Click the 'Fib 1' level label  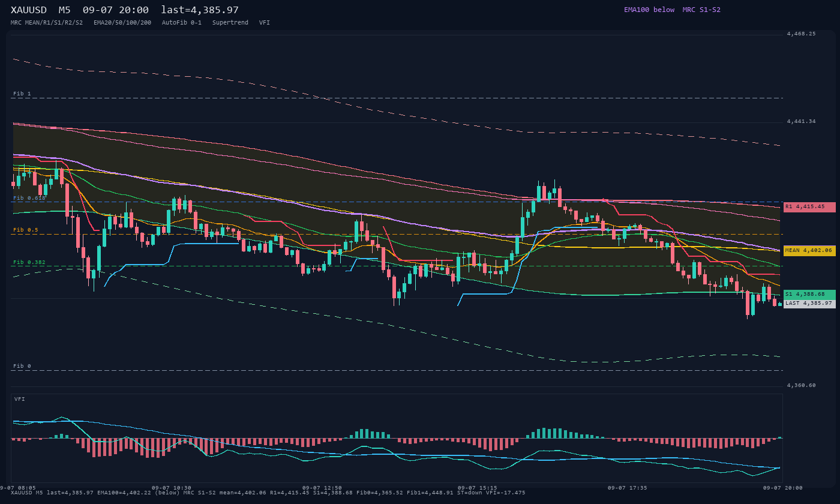click(x=22, y=94)
